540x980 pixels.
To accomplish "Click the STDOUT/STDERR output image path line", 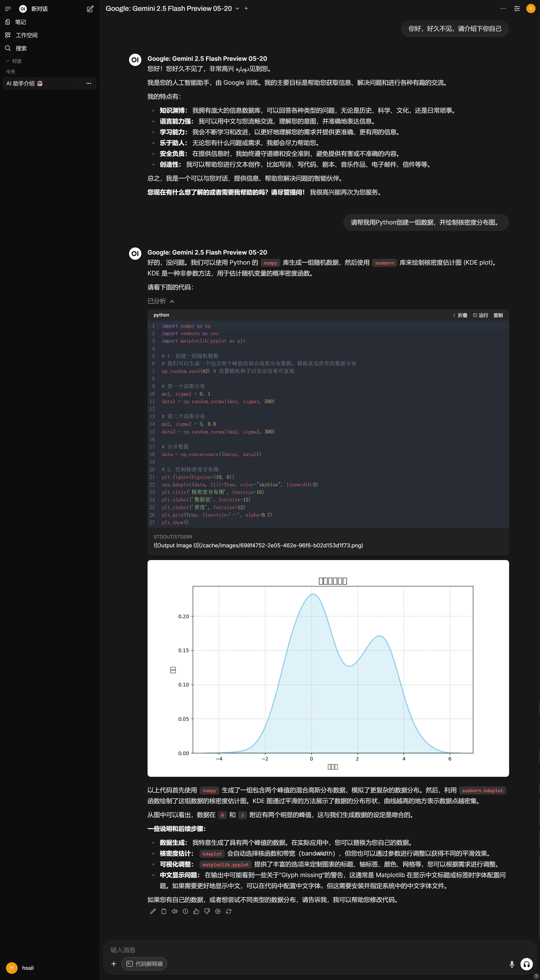I will pyautogui.click(x=258, y=545).
